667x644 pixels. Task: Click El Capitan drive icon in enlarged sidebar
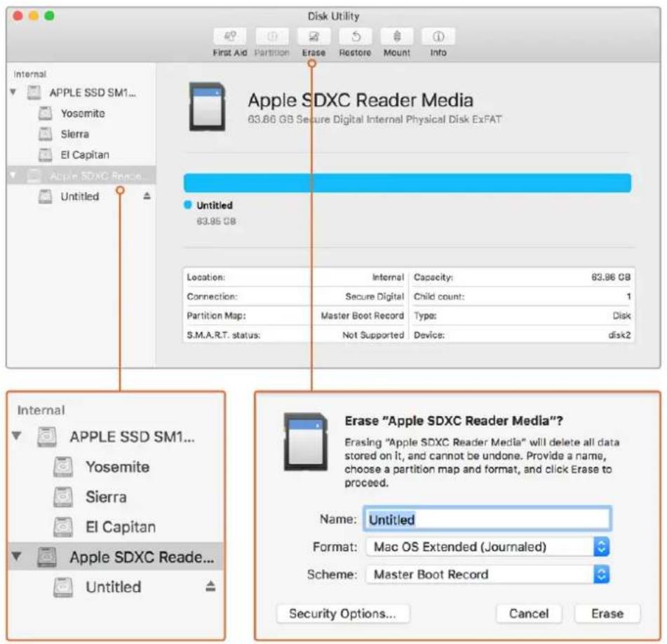click(63, 527)
